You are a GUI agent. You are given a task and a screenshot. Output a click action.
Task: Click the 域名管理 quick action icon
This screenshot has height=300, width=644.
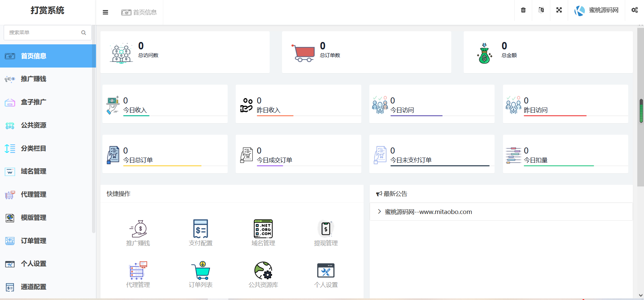coord(263,229)
